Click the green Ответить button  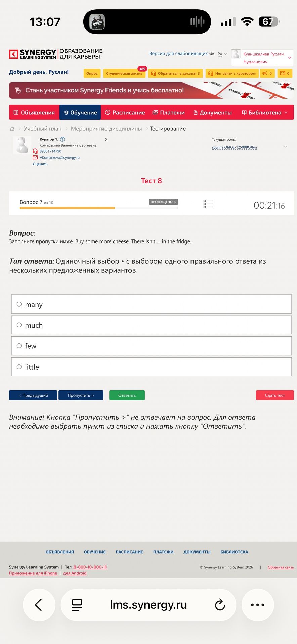pos(127,395)
